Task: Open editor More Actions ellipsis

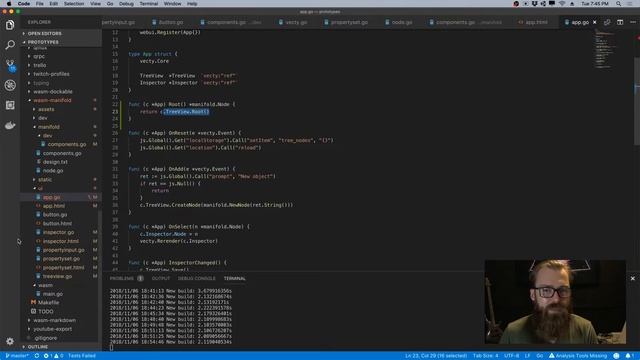Action: click(632, 22)
